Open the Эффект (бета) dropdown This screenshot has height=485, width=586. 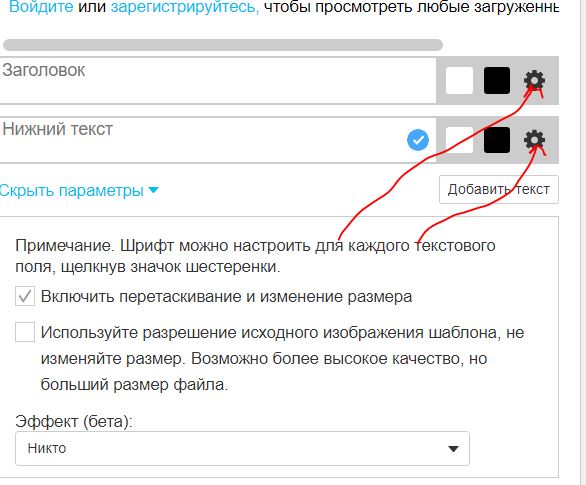(x=242, y=448)
